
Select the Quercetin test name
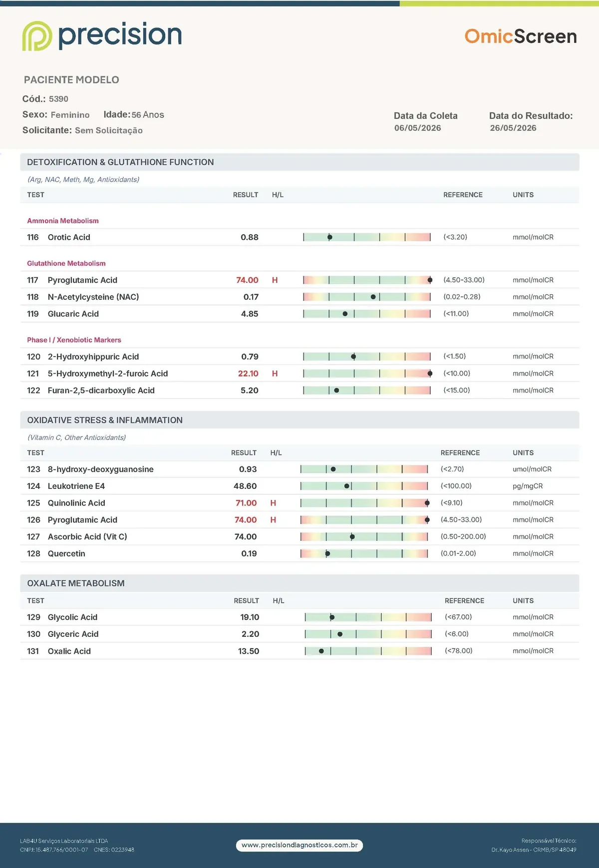(66, 554)
